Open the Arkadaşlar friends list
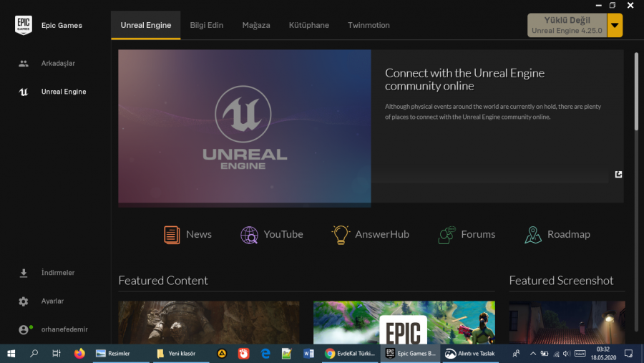 coord(47,63)
